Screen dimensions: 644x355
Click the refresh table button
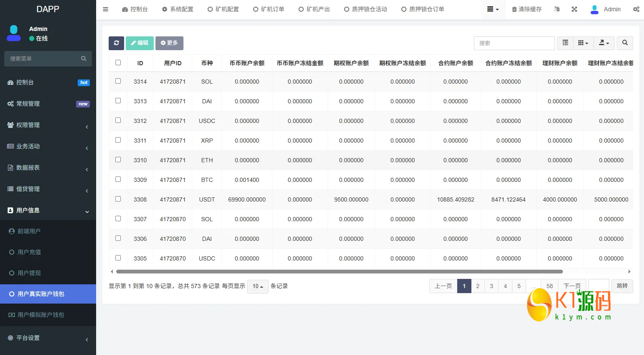coord(116,43)
